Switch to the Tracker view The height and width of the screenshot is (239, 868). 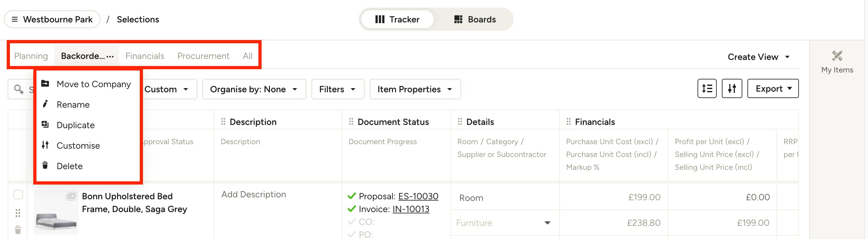coord(397,19)
